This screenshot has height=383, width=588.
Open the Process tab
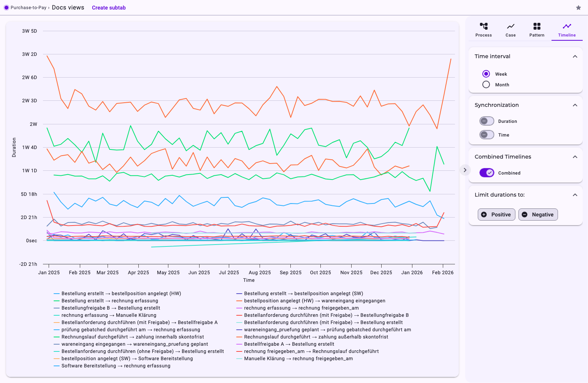(x=483, y=30)
